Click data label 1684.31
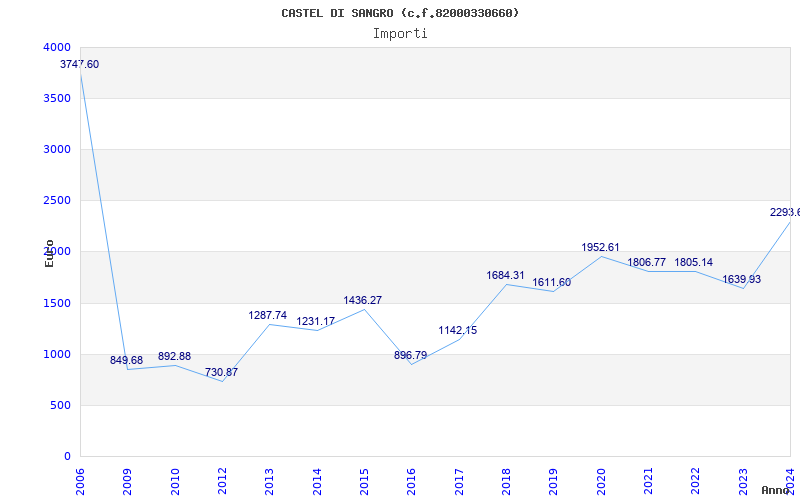 pyautogui.click(x=506, y=276)
